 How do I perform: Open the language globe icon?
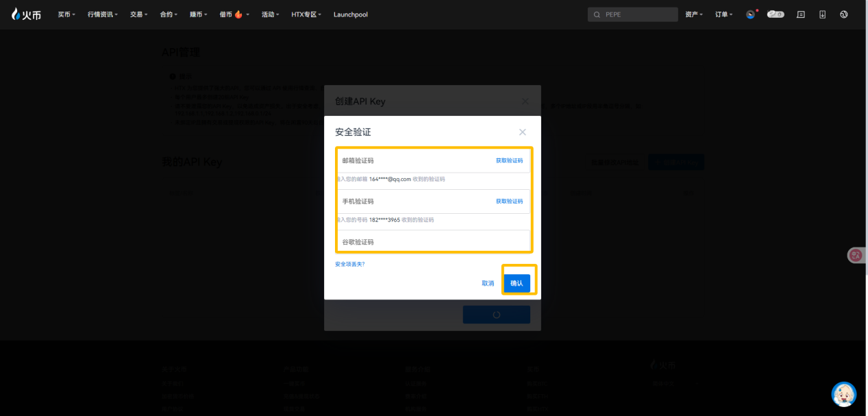pos(843,14)
